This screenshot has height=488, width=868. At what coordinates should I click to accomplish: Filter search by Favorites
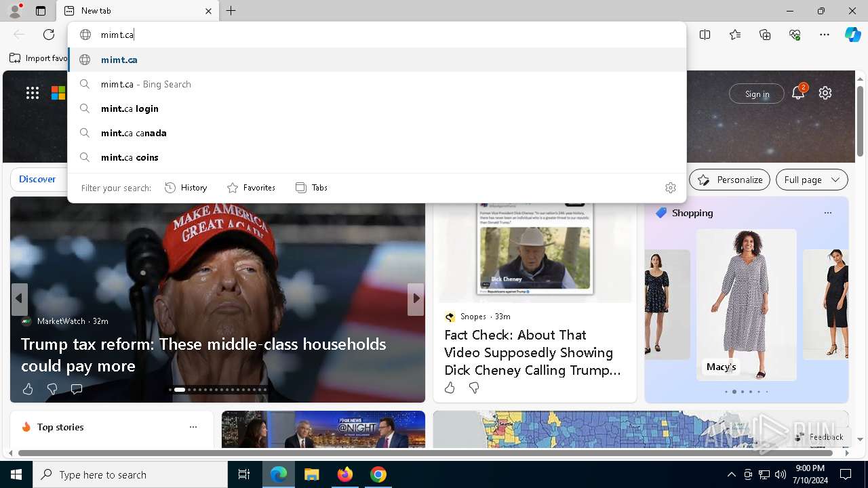[251, 188]
